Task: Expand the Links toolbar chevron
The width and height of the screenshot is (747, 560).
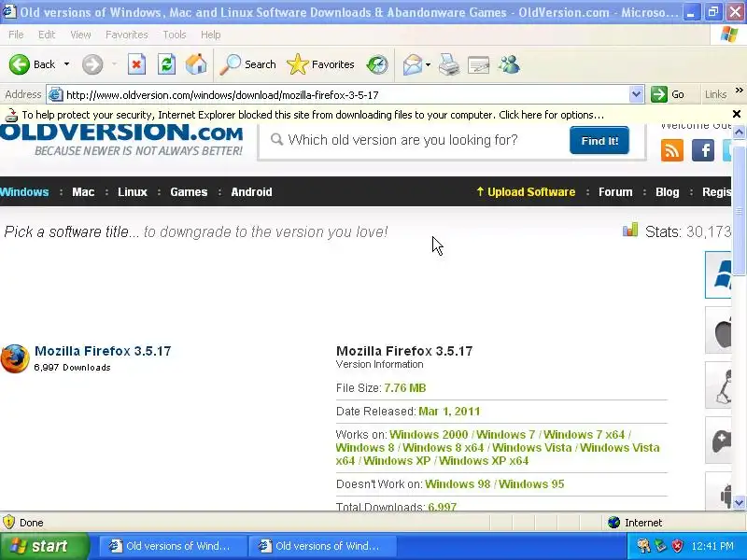Action: (x=739, y=90)
